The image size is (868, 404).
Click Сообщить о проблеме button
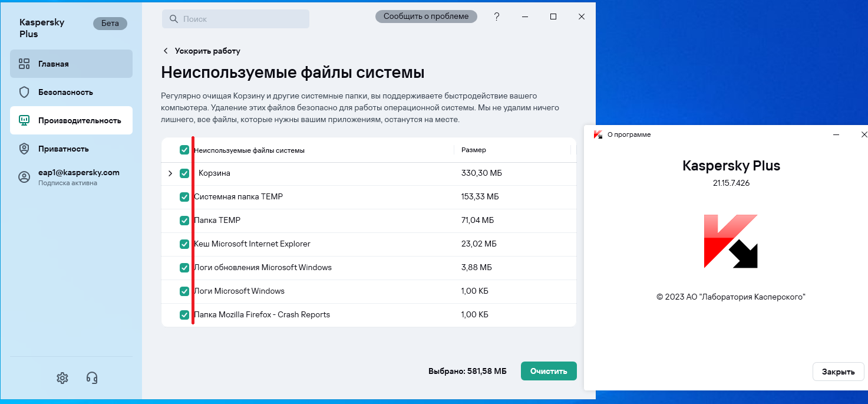click(426, 17)
